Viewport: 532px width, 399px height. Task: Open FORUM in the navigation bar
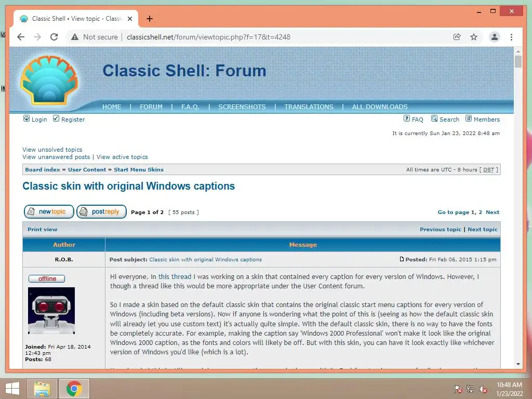click(151, 107)
